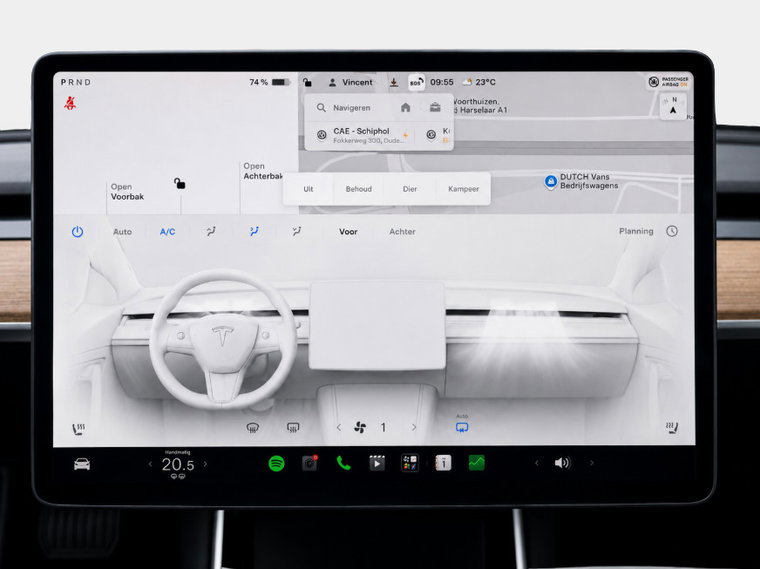Tap the 74 % battery indicator
The width and height of the screenshot is (760, 569).
coord(270,82)
